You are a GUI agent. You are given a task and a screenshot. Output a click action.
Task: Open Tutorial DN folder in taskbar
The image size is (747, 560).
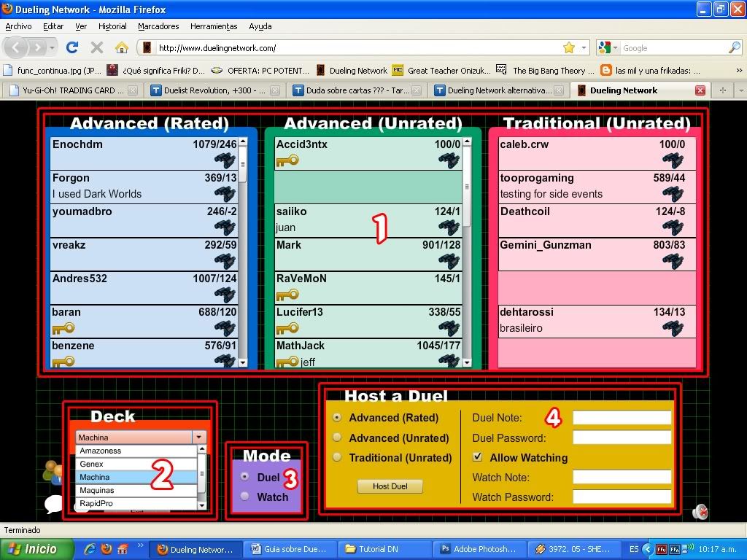click(x=384, y=549)
